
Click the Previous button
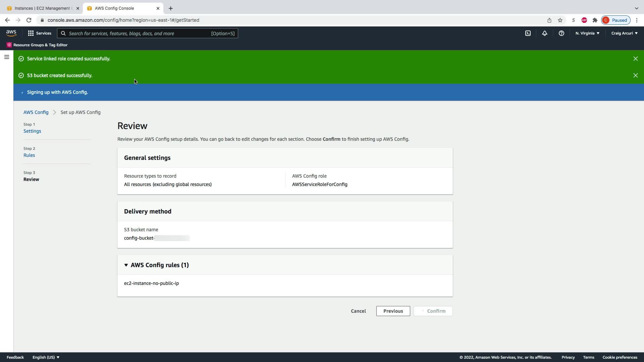(393, 311)
